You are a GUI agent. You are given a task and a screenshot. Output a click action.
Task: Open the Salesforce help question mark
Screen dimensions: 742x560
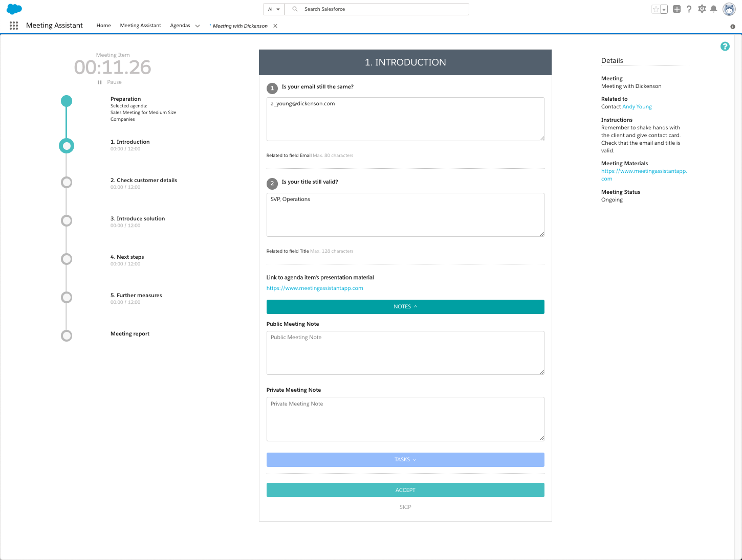click(x=689, y=9)
